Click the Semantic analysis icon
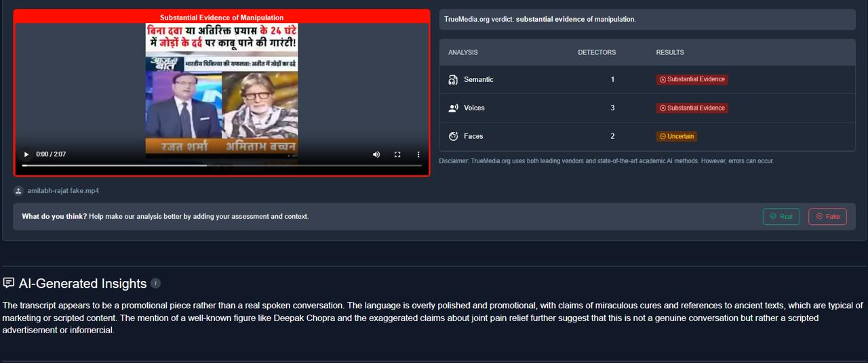The height and width of the screenshot is (363, 868). pos(453,80)
